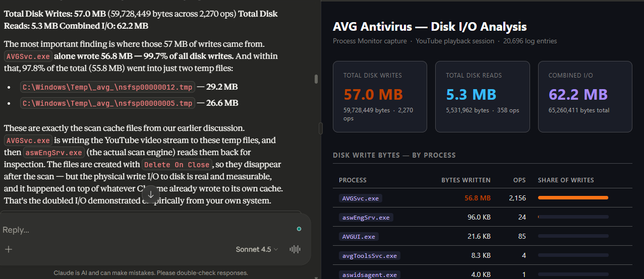Click the AVGUI.exe share of writes bar
The height and width of the screenshot is (279, 644).
click(x=573, y=236)
